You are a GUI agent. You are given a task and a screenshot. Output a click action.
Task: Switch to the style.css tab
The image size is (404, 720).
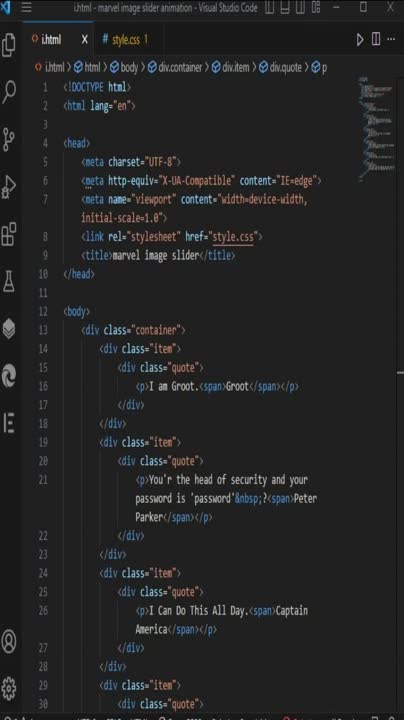click(125, 39)
